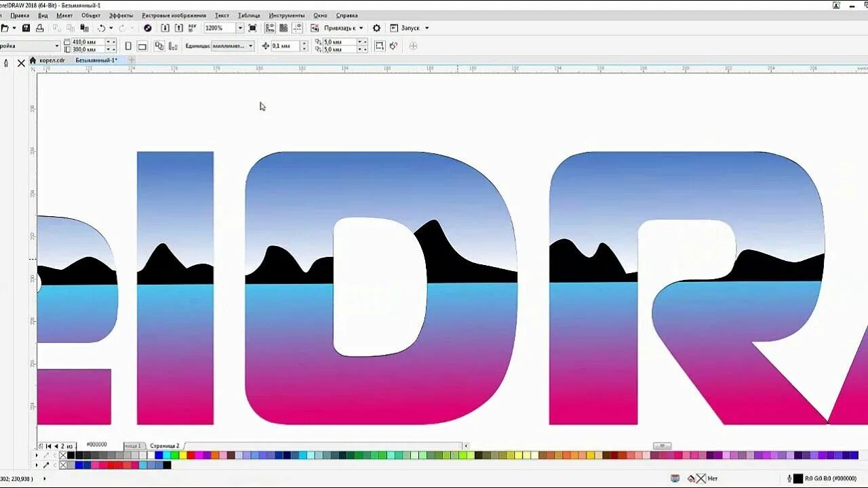Expand the Open file dropdown arrow

click(x=15, y=28)
